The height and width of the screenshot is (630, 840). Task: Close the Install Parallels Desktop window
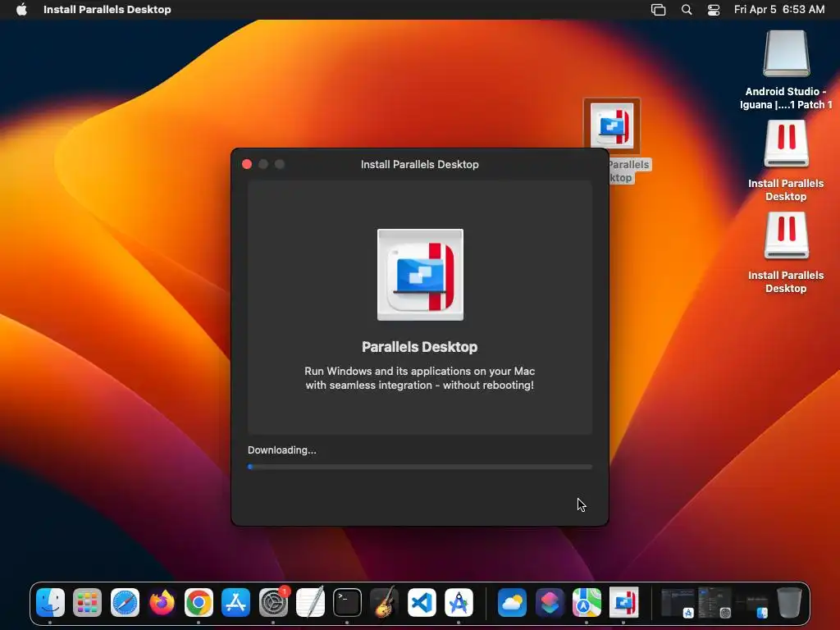pos(247,164)
